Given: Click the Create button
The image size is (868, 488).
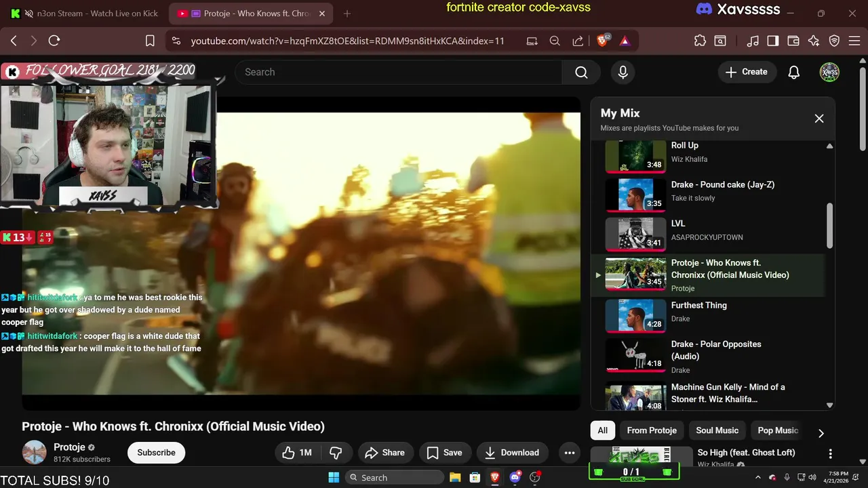Looking at the screenshot, I should coord(747,72).
